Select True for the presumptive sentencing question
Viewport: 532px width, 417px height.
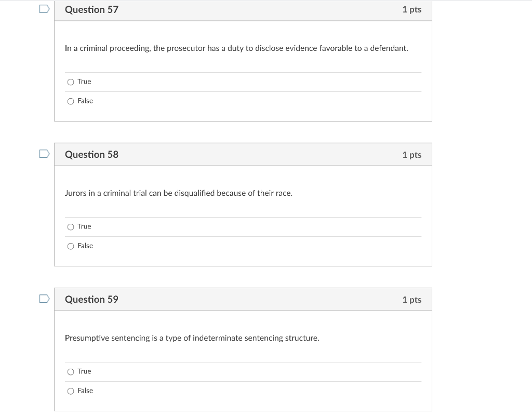71,371
